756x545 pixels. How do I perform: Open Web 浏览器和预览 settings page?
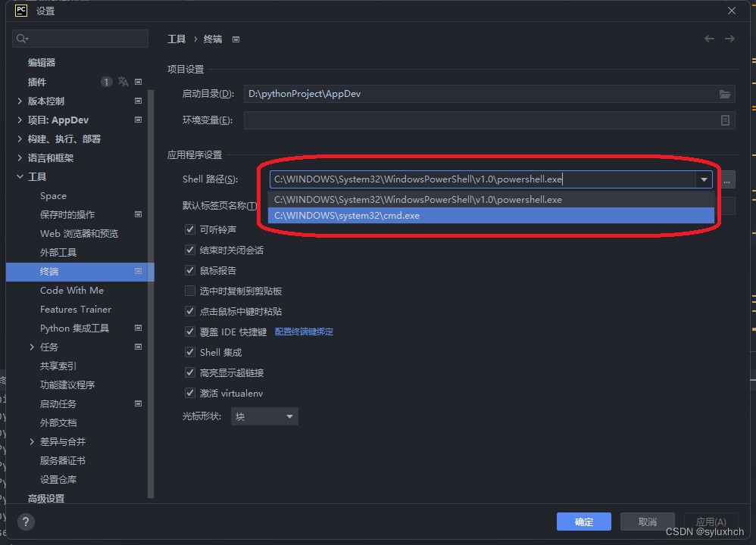[x=79, y=233]
